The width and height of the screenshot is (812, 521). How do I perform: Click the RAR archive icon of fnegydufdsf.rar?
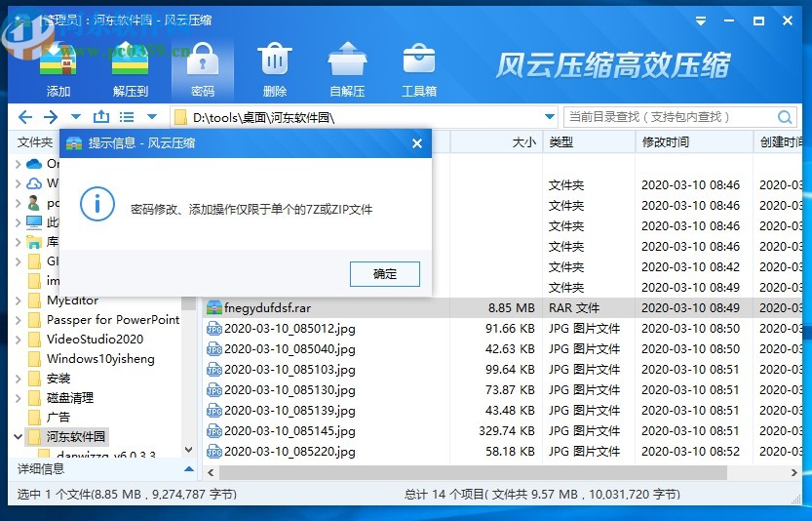coord(213,308)
